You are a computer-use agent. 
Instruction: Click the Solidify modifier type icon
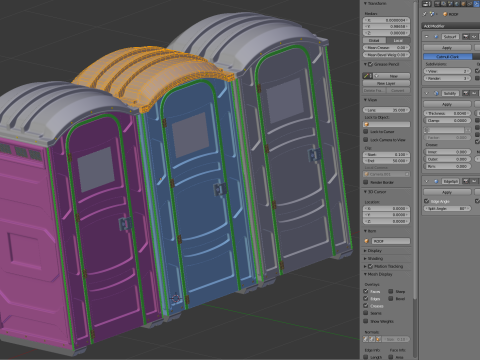point(436,93)
